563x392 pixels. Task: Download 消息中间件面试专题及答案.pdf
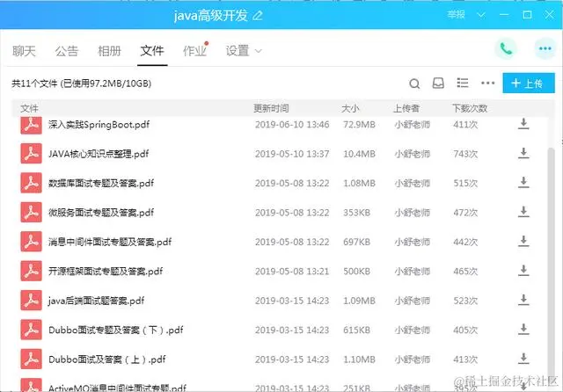point(523,242)
